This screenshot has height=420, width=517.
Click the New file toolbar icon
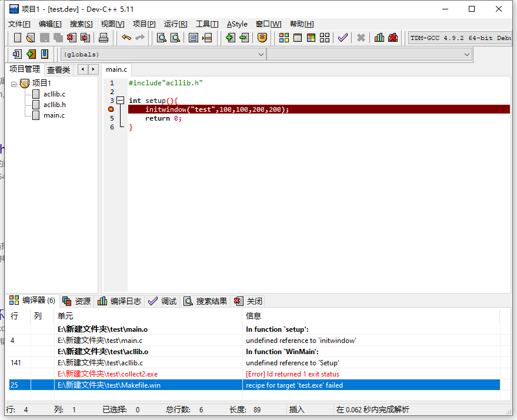click(x=17, y=38)
